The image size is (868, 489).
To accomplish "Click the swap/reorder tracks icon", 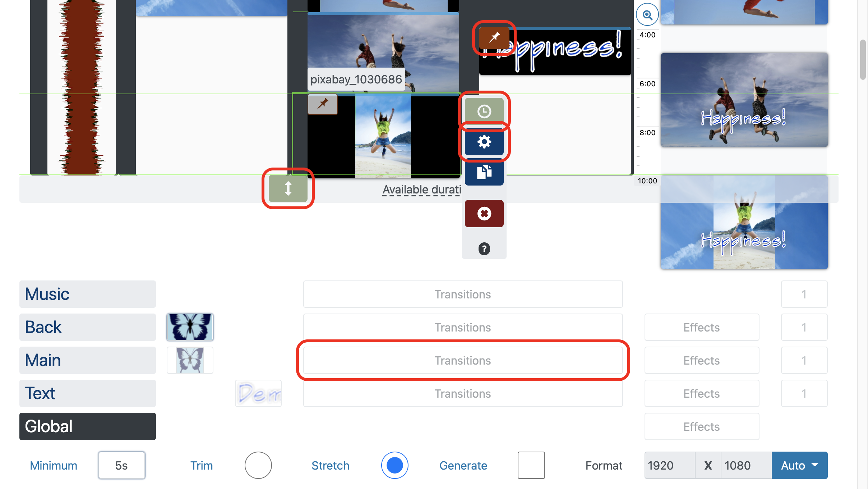I will click(288, 188).
